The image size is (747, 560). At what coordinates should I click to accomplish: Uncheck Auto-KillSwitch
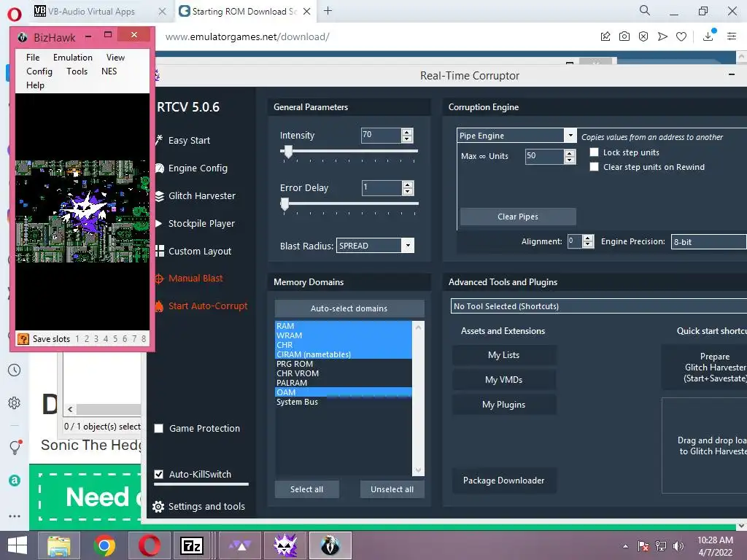click(158, 474)
